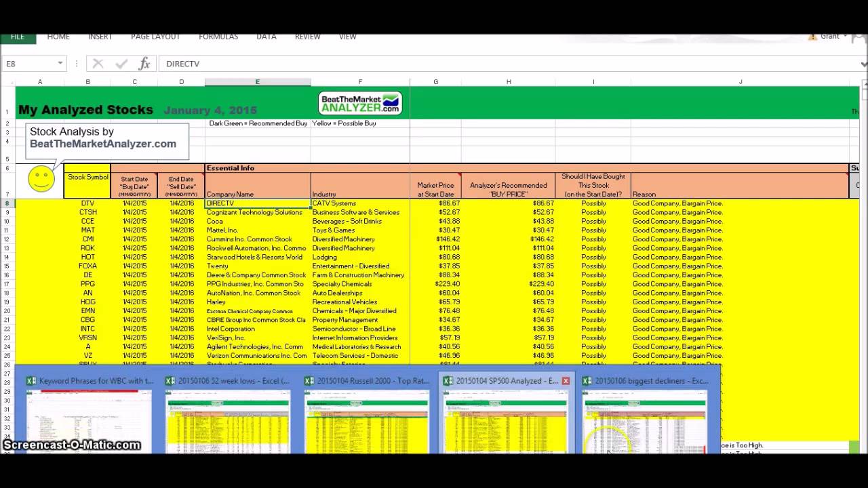
Task: Click Excel icon on Keyword Phrases thumbnail
Action: [x=31, y=381]
